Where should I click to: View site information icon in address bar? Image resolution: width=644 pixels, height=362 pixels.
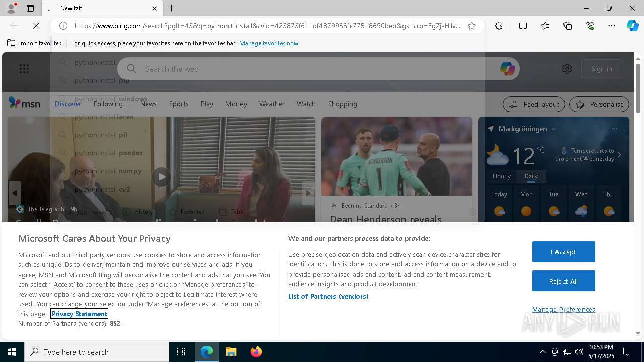coord(63,26)
